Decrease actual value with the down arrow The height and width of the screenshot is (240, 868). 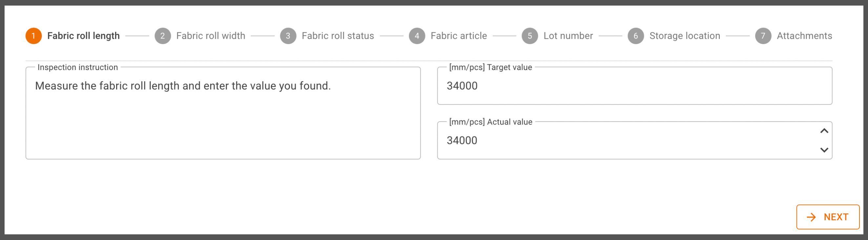pos(824,150)
